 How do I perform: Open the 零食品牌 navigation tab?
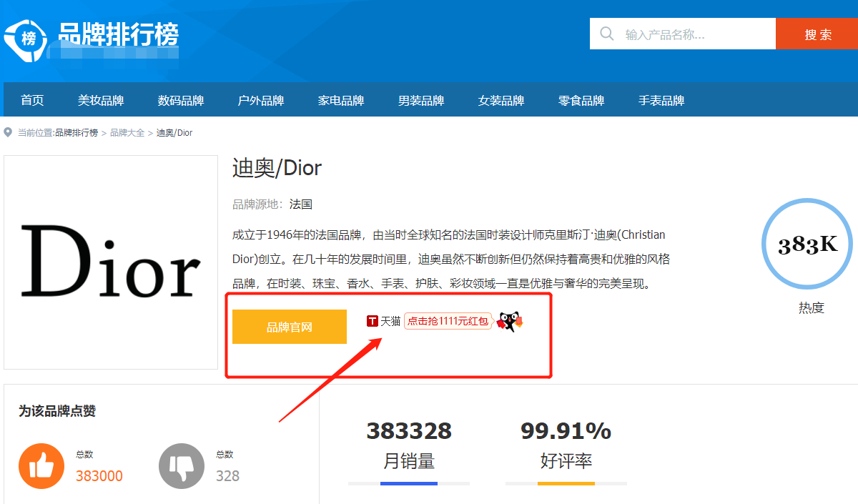click(581, 100)
